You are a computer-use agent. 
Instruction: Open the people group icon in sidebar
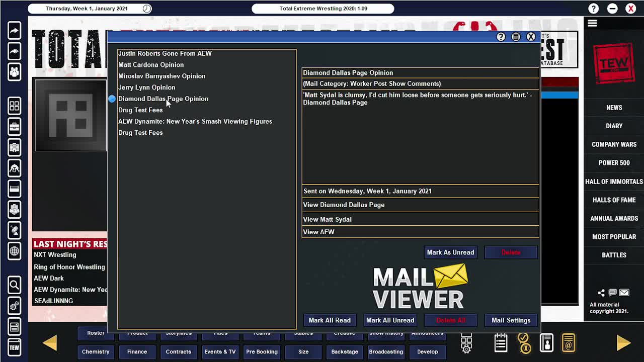point(14,72)
